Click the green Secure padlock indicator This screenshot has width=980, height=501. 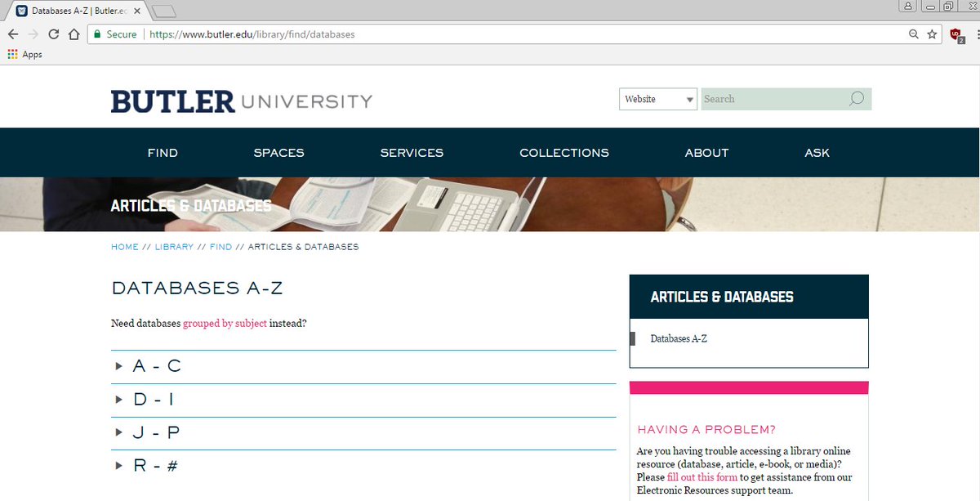(x=114, y=34)
